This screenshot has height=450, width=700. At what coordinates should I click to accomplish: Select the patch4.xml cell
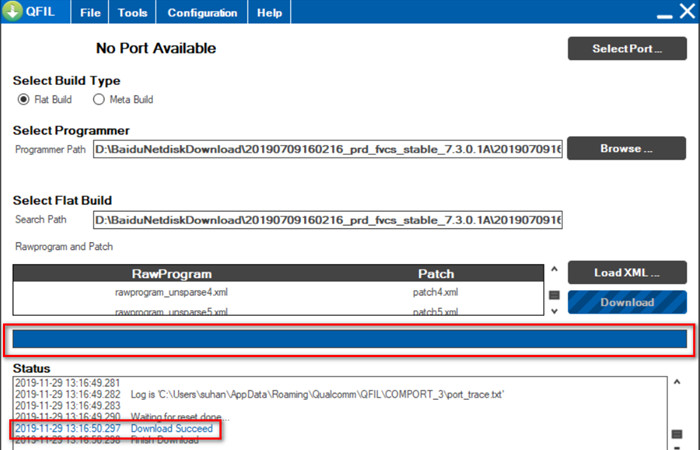(435, 292)
